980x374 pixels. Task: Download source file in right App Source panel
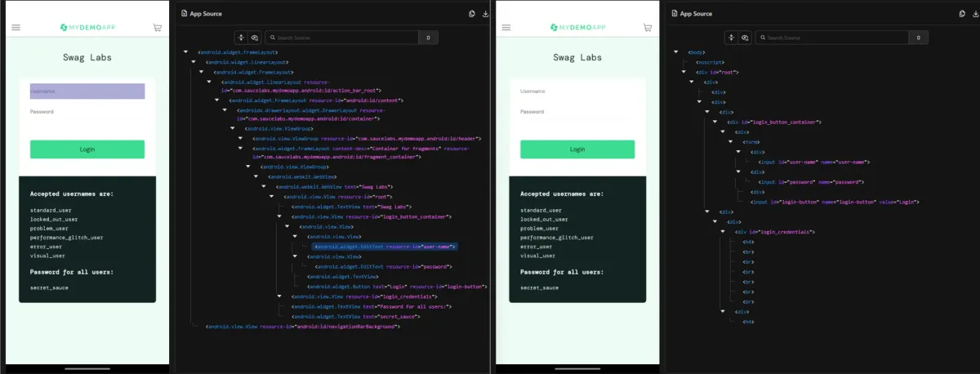click(975, 13)
